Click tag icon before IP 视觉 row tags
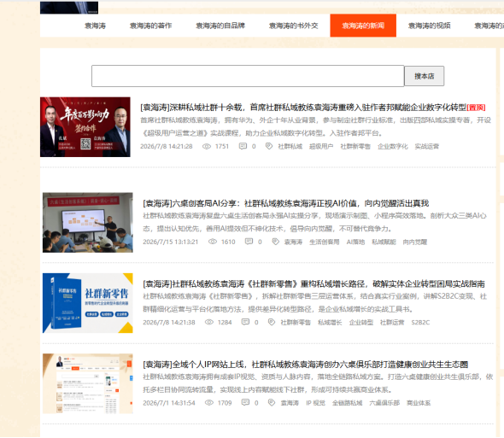 click(x=272, y=403)
